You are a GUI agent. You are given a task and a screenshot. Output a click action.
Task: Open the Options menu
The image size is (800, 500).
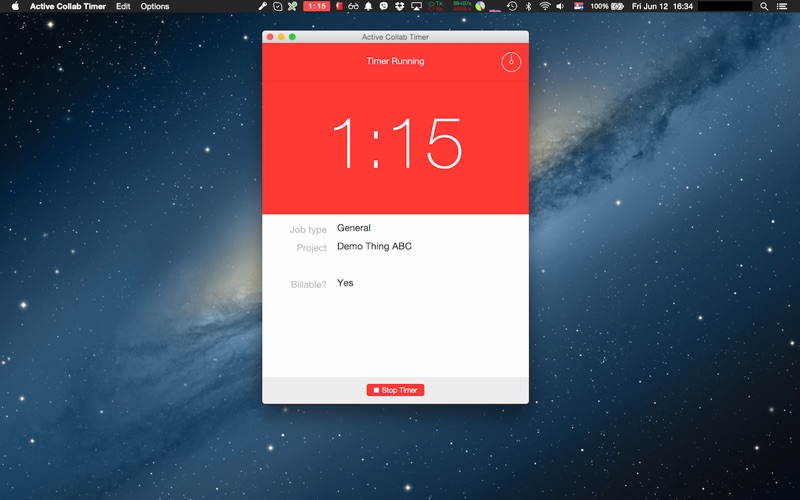click(155, 6)
